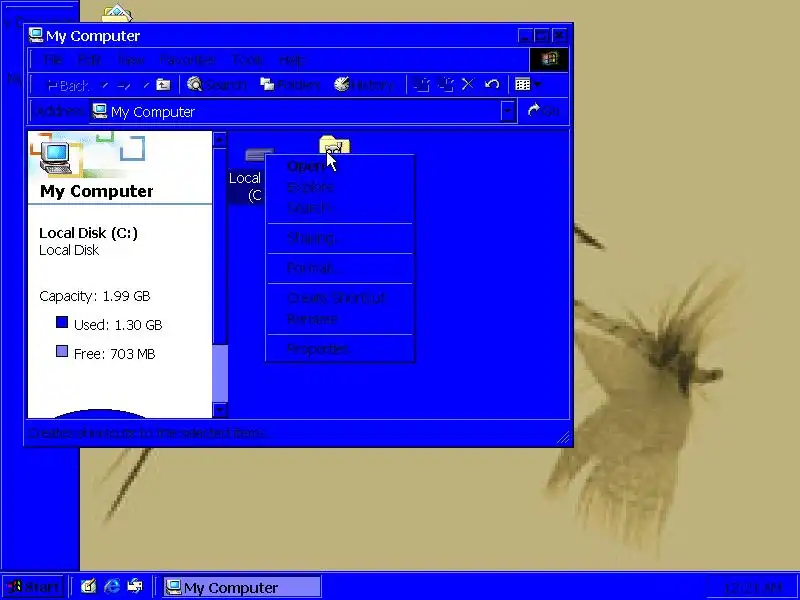Click the Windows logo throbber
The image size is (800, 600).
coord(549,60)
